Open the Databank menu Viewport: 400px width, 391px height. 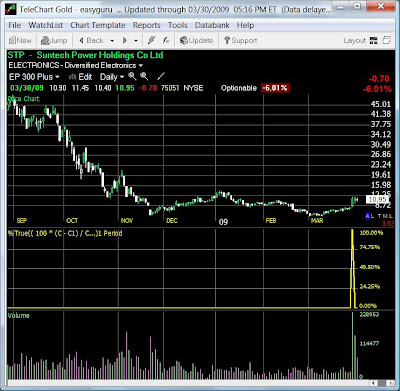tap(212, 25)
